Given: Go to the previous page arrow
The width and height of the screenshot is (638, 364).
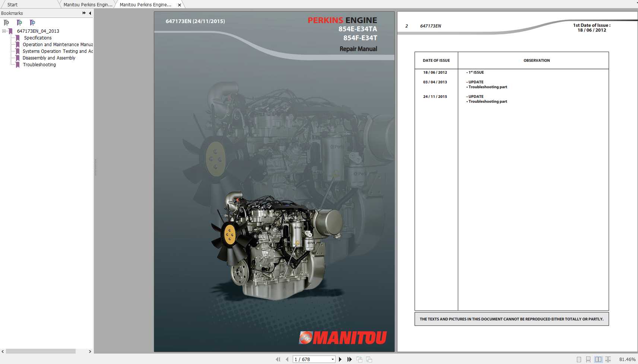Looking at the screenshot, I should (287, 359).
